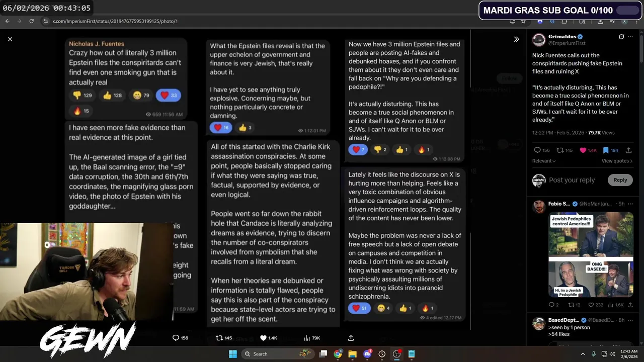Open the 12:22 PM · Feb 5, 2026 timestamp
This screenshot has height=362, width=644.
point(558,133)
